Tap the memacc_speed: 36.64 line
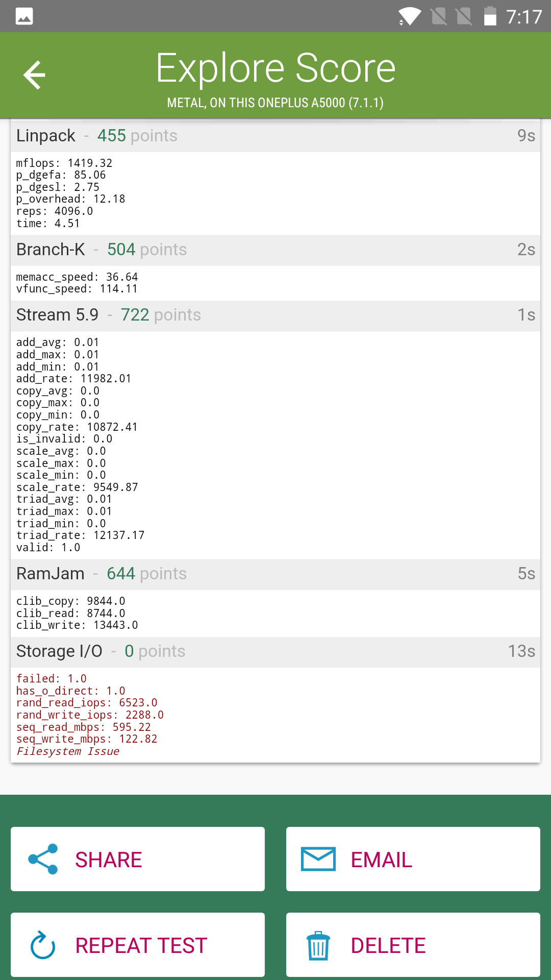This screenshot has width=551, height=980. click(77, 277)
